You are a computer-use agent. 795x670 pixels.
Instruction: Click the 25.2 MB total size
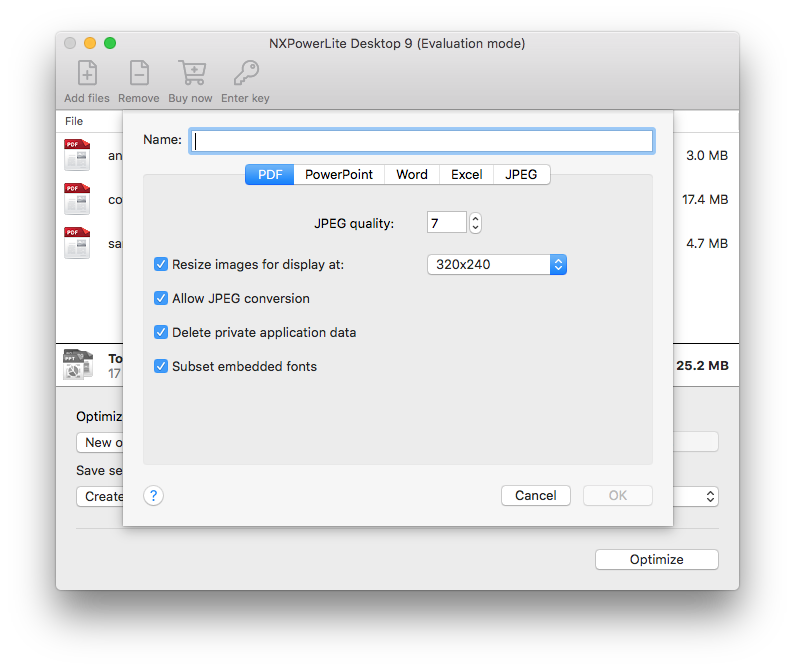click(x=702, y=366)
